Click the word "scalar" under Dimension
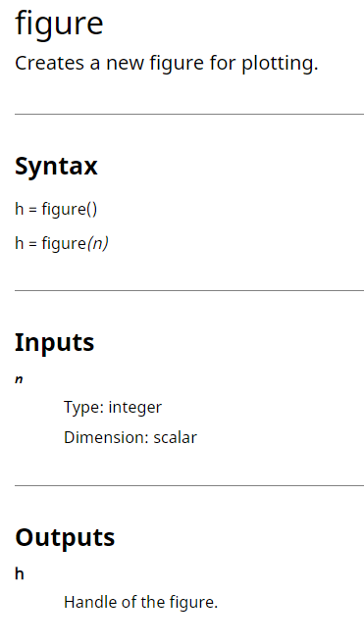This screenshot has height=644, width=364. (176, 437)
